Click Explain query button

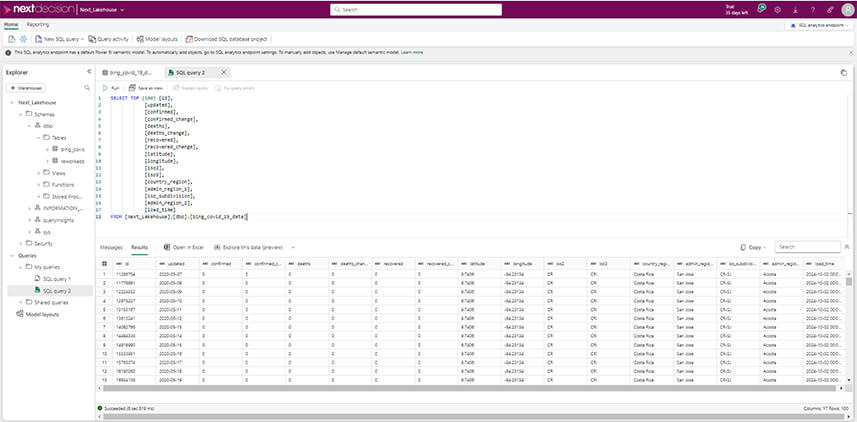pos(190,87)
